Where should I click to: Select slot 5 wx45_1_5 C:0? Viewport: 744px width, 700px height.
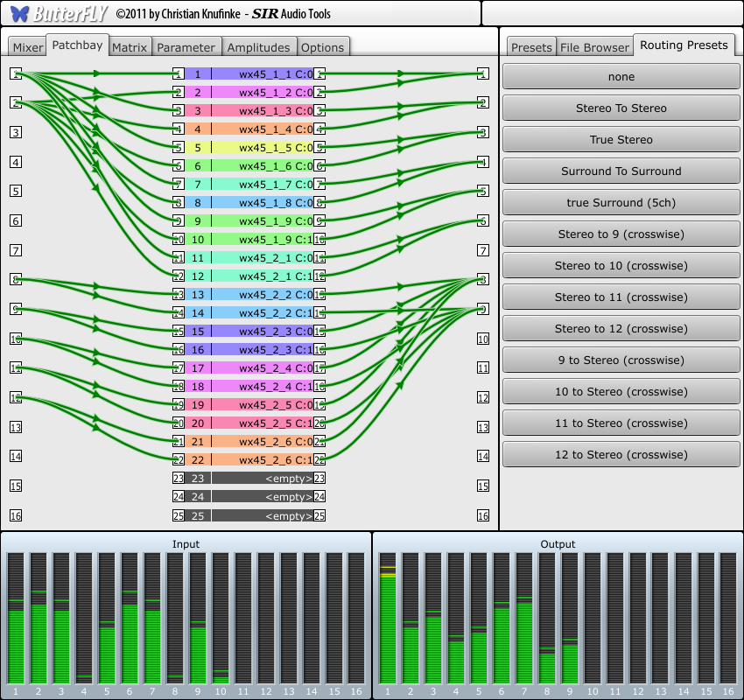pos(249,148)
